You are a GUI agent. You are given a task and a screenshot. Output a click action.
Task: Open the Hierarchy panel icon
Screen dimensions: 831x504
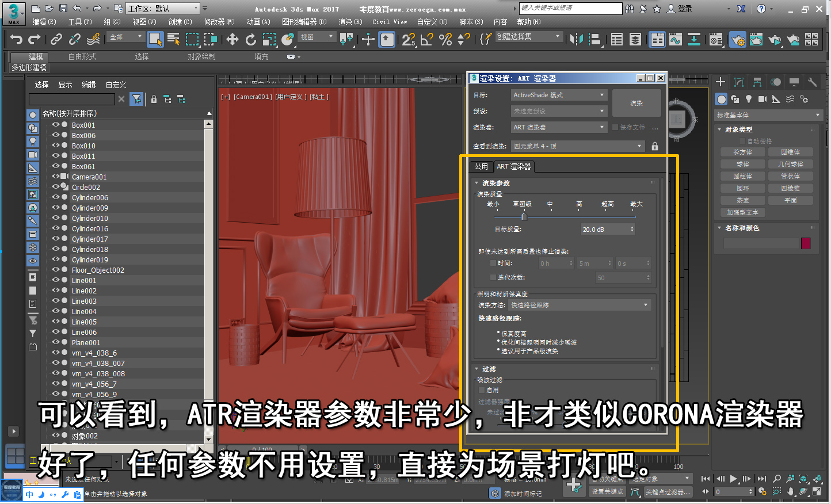(x=757, y=82)
